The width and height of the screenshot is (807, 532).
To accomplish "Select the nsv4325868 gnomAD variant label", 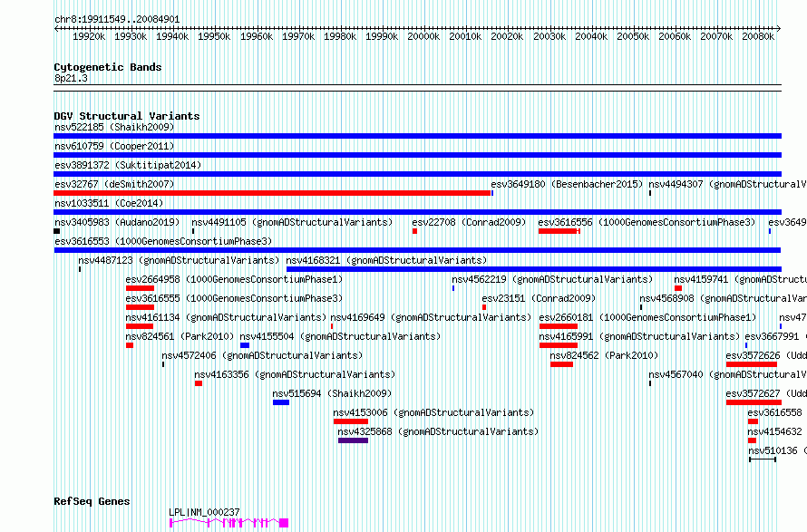I will 438,431.
